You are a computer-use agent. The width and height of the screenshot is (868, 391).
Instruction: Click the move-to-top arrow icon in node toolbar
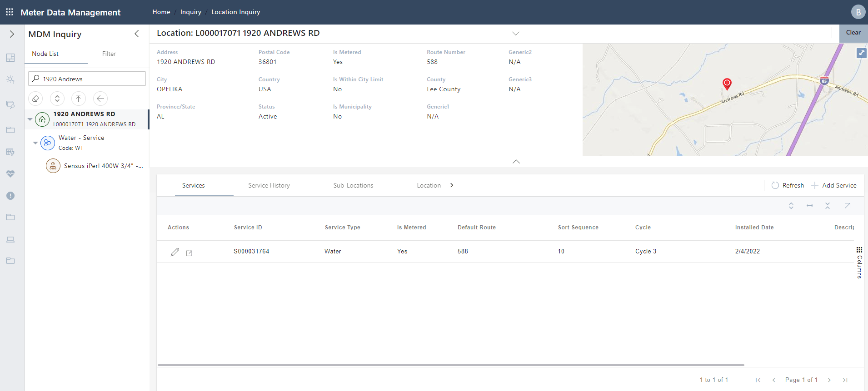79,99
